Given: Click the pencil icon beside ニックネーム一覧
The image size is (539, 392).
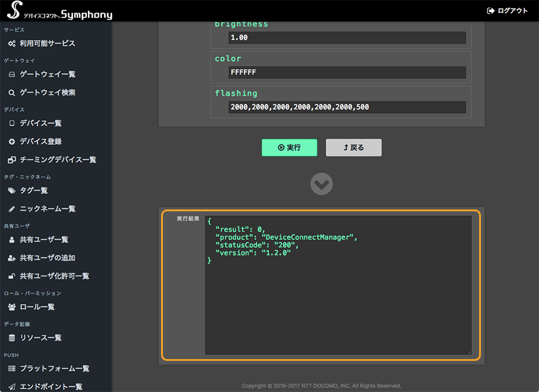Looking at the screenshot, I should 12,209.
